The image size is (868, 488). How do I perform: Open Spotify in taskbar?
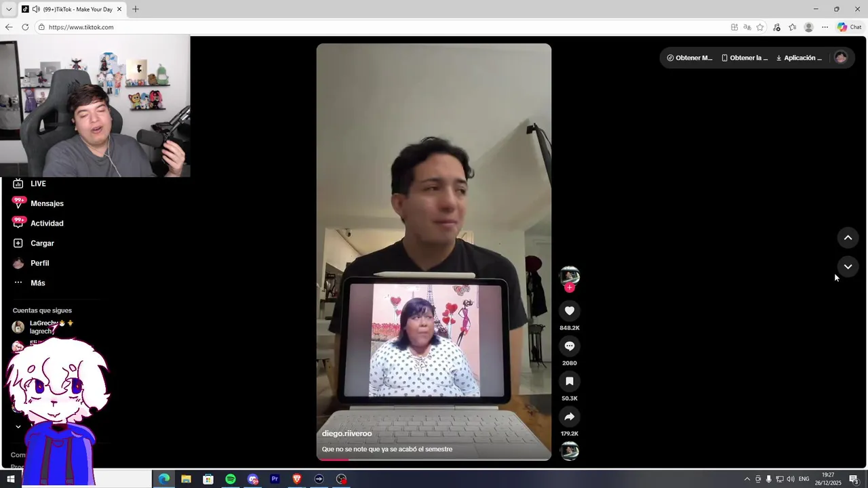(x=231, y=479)
